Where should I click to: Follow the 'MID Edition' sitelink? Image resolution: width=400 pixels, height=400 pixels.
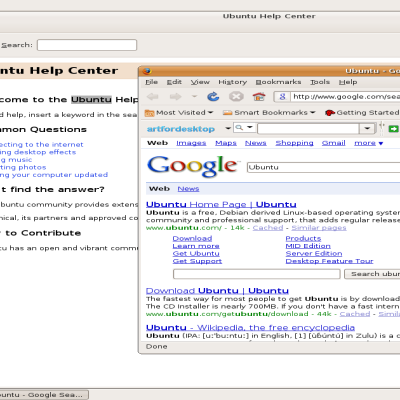point(308,246)
